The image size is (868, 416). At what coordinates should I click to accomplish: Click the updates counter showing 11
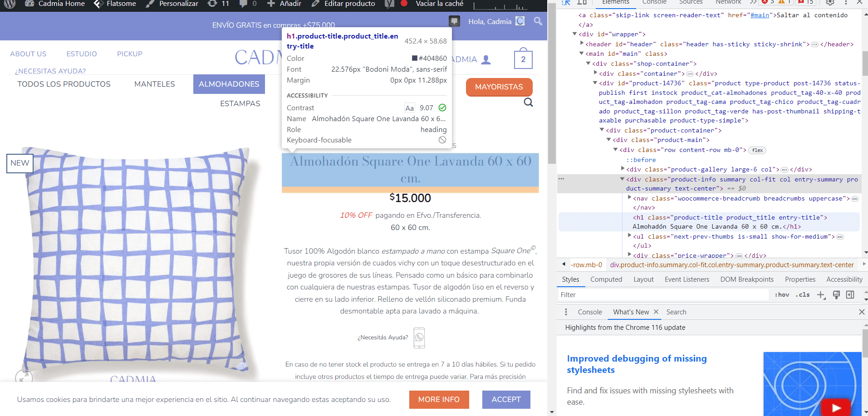[218, 4]
